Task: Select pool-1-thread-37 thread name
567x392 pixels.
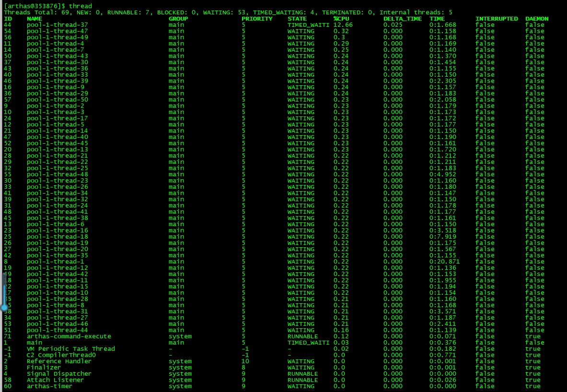Action: [x=57, y=25]
